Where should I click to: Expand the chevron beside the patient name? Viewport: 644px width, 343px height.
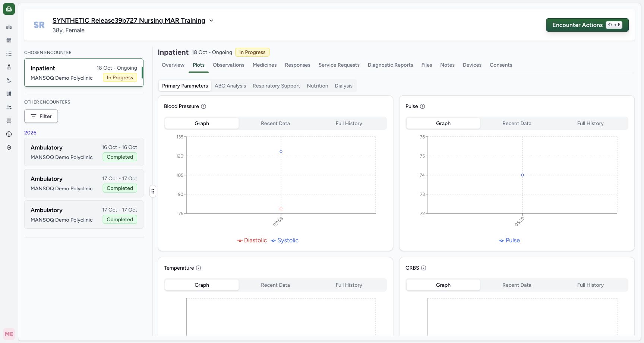(211, 20)
